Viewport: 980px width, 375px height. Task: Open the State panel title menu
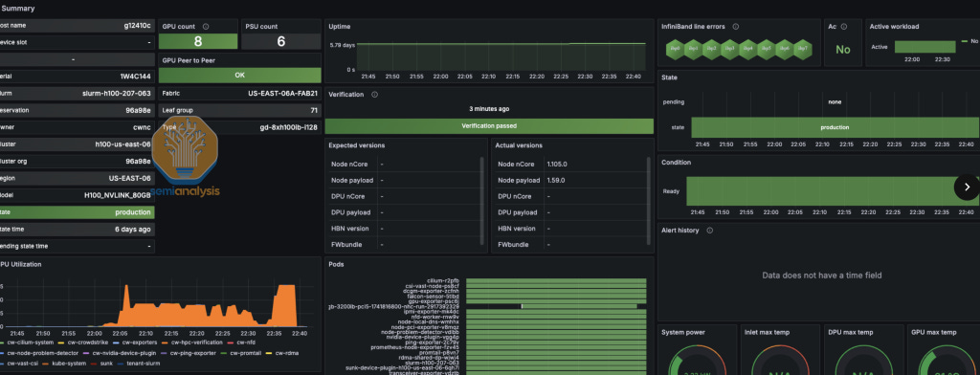pyautogui.click(x=669, y=78)
